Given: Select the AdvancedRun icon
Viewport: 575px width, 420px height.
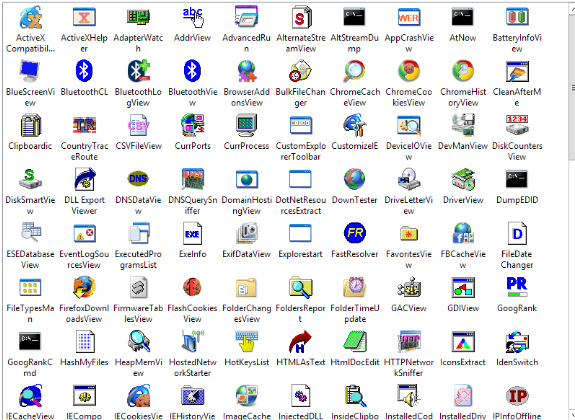Looking at the screenshot, I should [246, 17].
